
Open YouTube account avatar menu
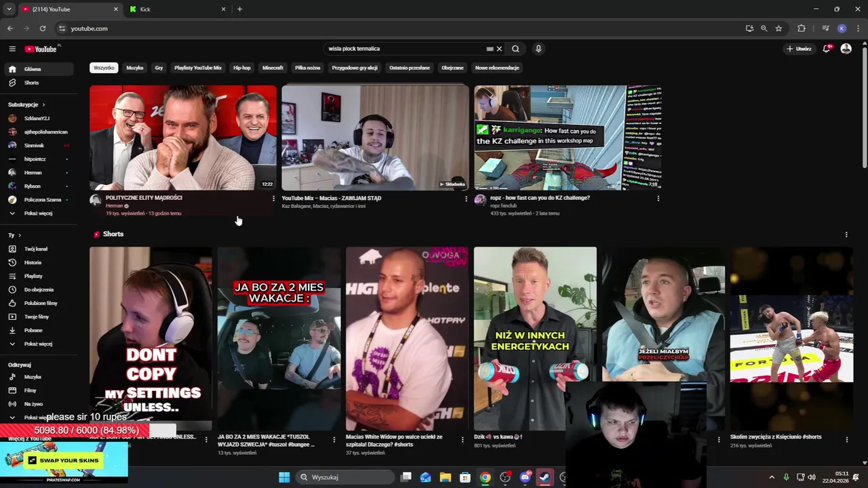pos(846,49)
